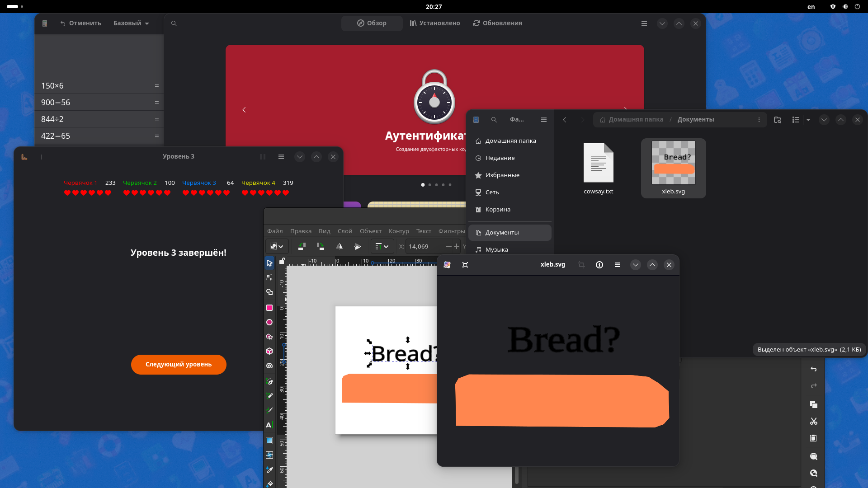Switch to the Установлено tab
Screen dimensions: 868x488
[434, 23]
